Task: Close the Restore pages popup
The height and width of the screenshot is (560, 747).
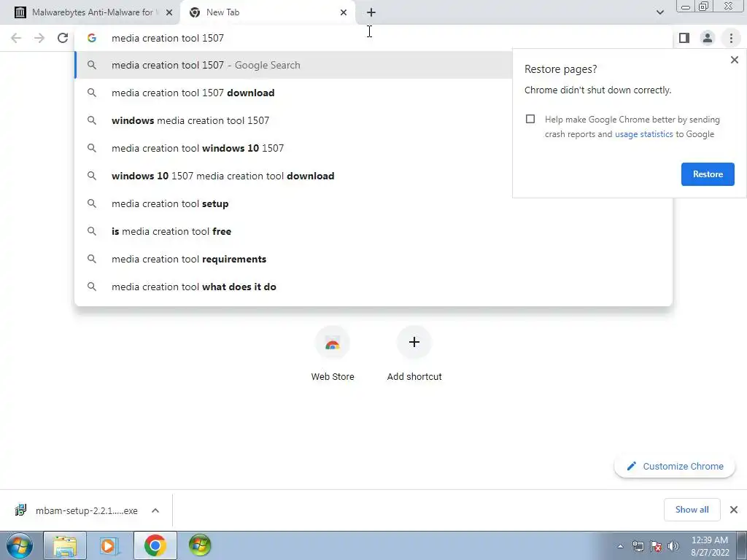Action: click(x=734, y=60)
